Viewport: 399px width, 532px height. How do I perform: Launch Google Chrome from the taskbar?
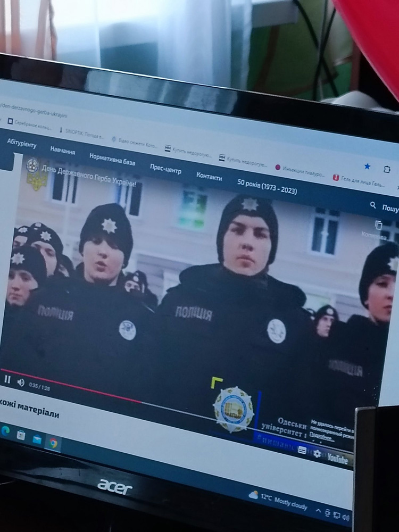(x=53, y=443)
